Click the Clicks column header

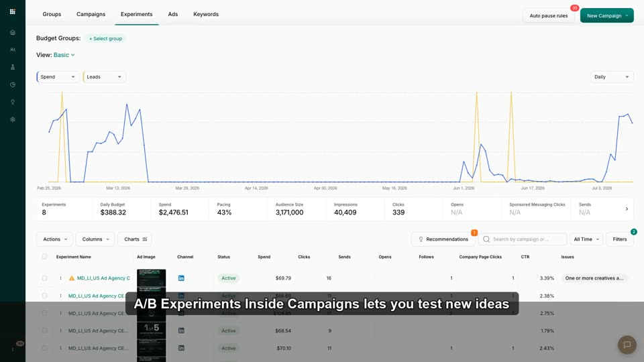pos(303,257)
